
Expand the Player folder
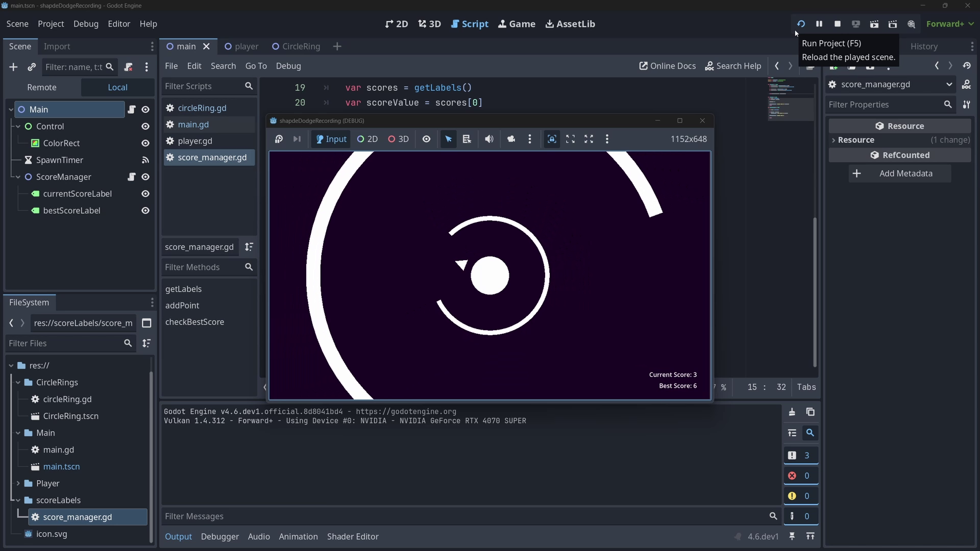18,483
